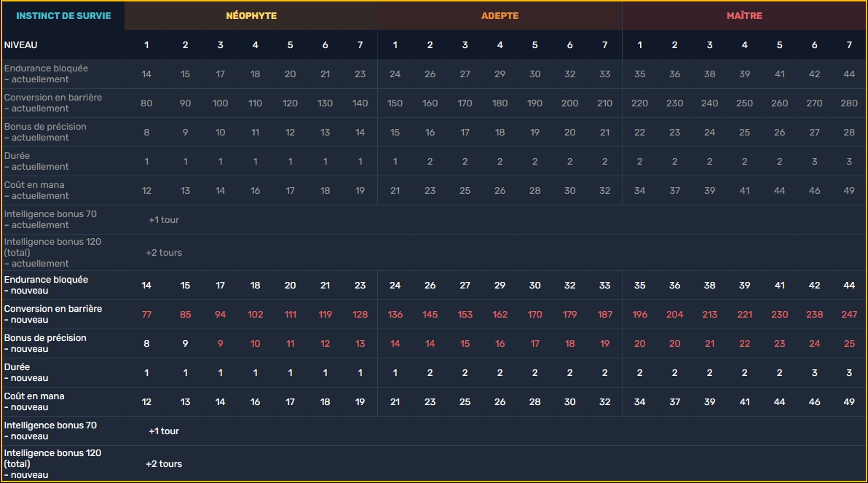Click the 'Conversion en barrière – actuellement' row label
This screenshot has height=483, width=868.
[x=53, y=103]
